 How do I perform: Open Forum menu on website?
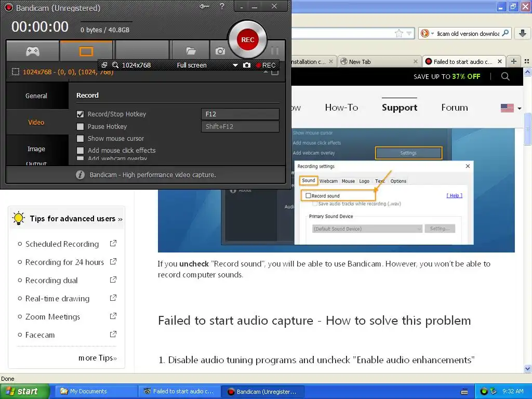tap(454, 108)
